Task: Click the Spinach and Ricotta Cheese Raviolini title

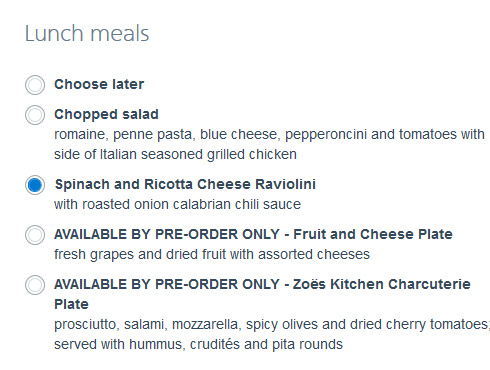Action: pos(185,185)
